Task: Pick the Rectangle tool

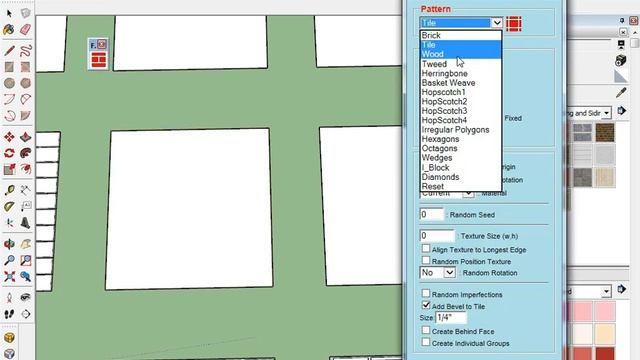Action: pos(9,67)
